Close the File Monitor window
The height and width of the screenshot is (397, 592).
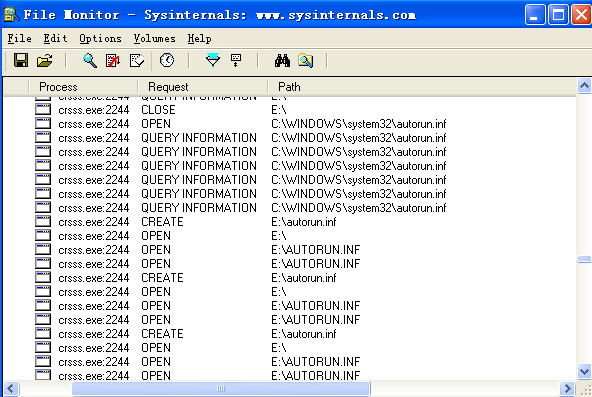(581, 15)
